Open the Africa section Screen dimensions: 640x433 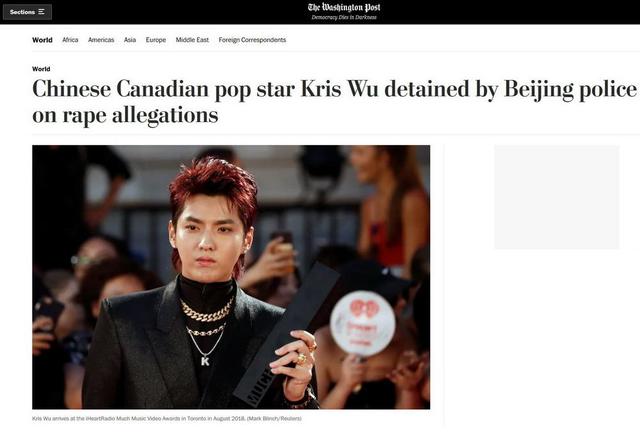pos(70,40)
